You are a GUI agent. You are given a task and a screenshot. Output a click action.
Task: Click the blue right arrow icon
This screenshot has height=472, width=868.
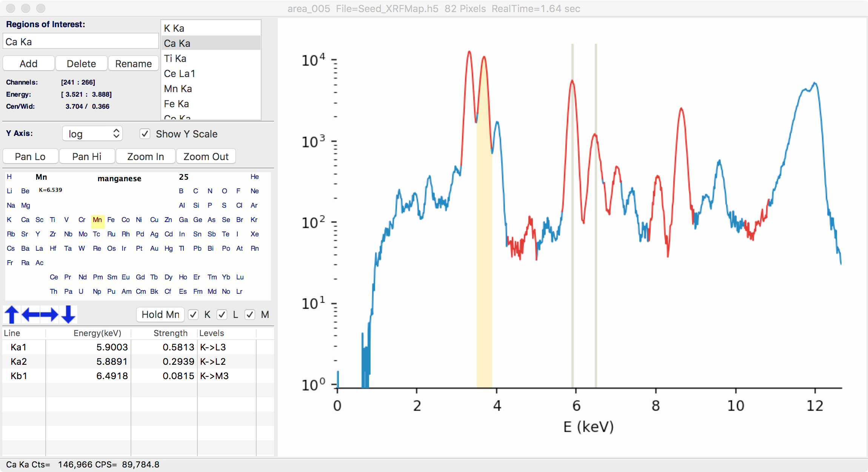pos(49,315)
